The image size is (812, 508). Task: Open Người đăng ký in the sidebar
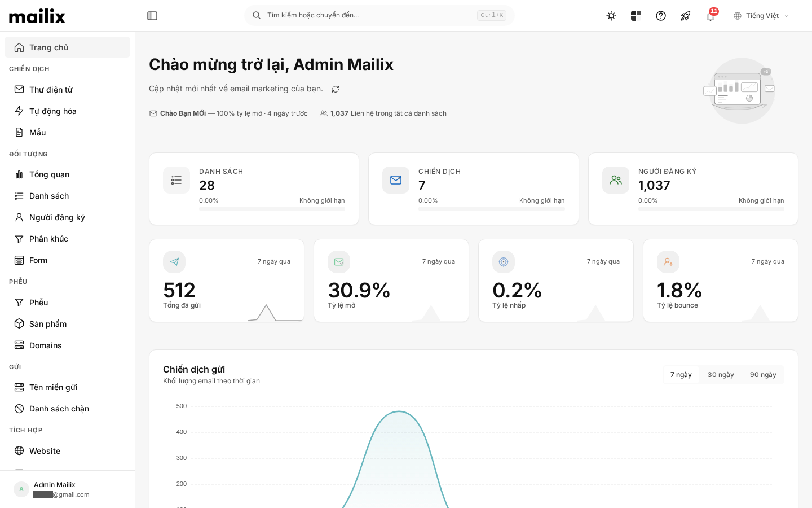(x=67, y=217)
